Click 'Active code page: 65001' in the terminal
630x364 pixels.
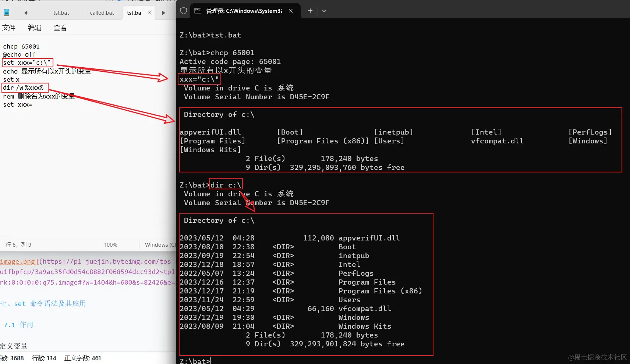[230, 61]
